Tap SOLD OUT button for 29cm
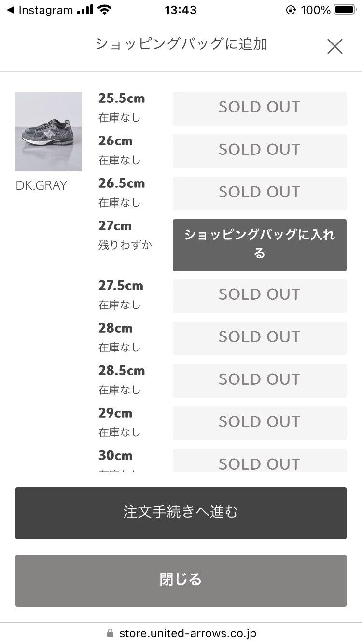 pos(259,423)
